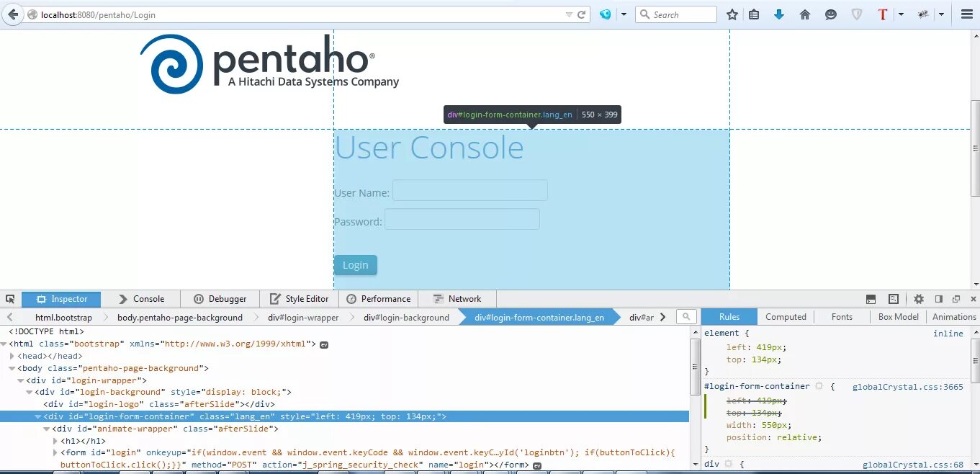Image resolution: width=980 pixels, height=474 pixels.
Task: Expand the form id login node
Action: coord(55,453)
